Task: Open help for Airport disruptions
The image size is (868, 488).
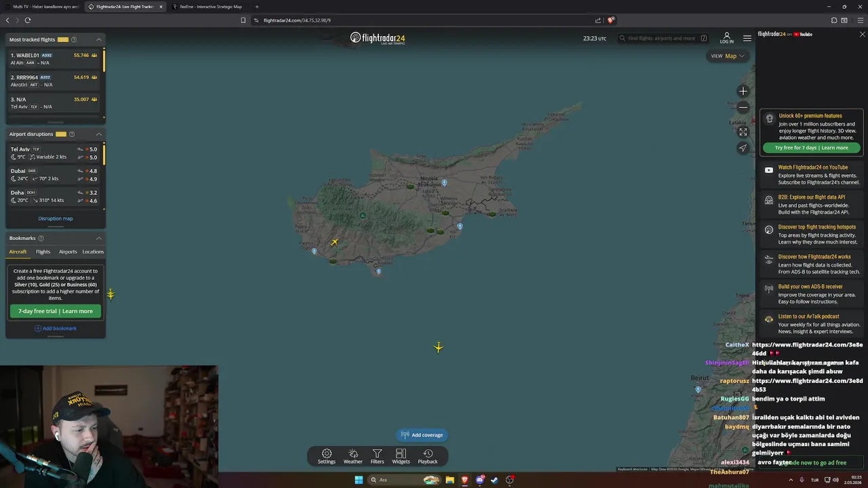Action: (72, 134)
